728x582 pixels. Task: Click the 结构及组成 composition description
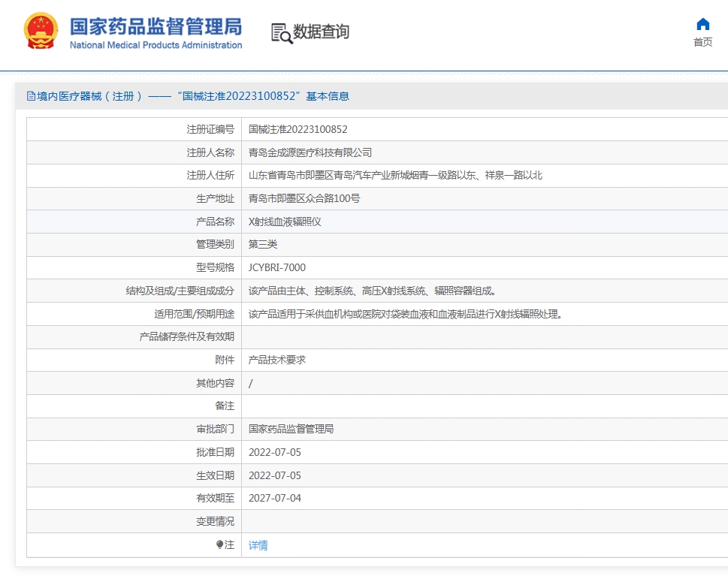point(373,291)
